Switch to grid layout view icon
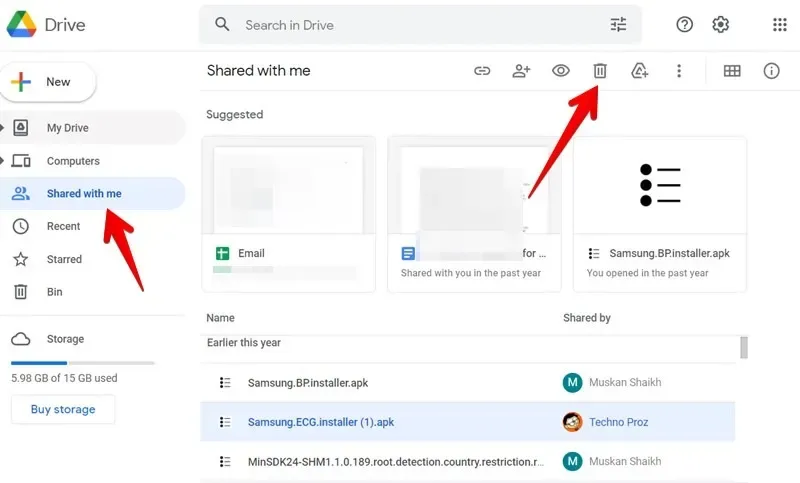Screen dimensions: 800x483 tap(732, 71)
